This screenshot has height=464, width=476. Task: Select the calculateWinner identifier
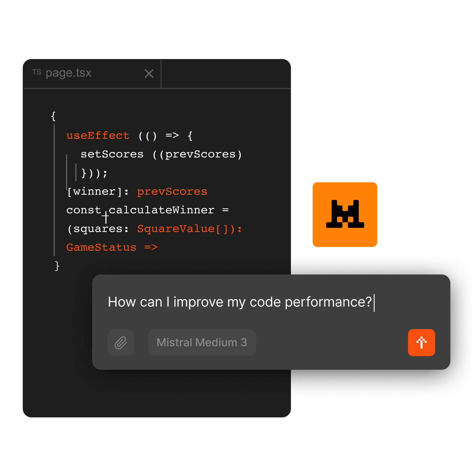click(162, 210)
